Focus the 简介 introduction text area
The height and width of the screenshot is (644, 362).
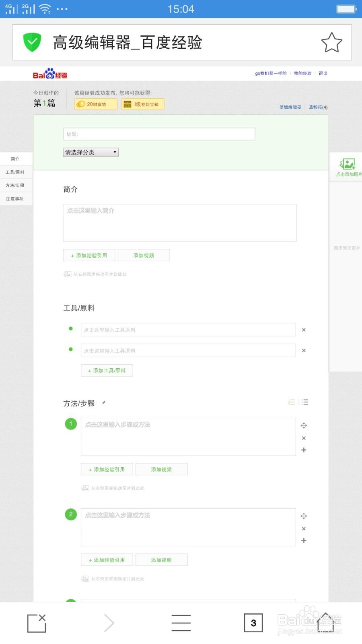180,223
